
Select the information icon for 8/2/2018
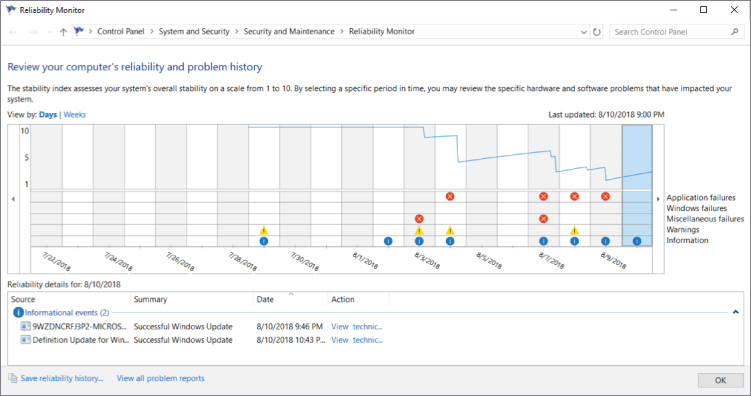[388, 241]
